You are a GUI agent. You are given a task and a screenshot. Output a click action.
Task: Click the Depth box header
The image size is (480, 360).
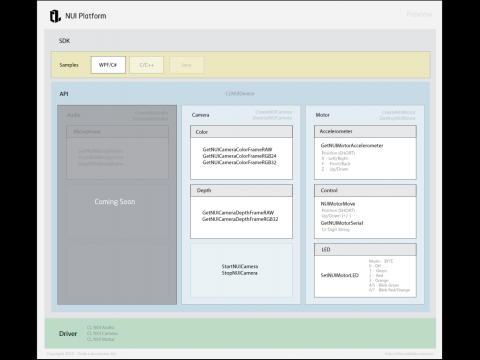coord(241,190)
